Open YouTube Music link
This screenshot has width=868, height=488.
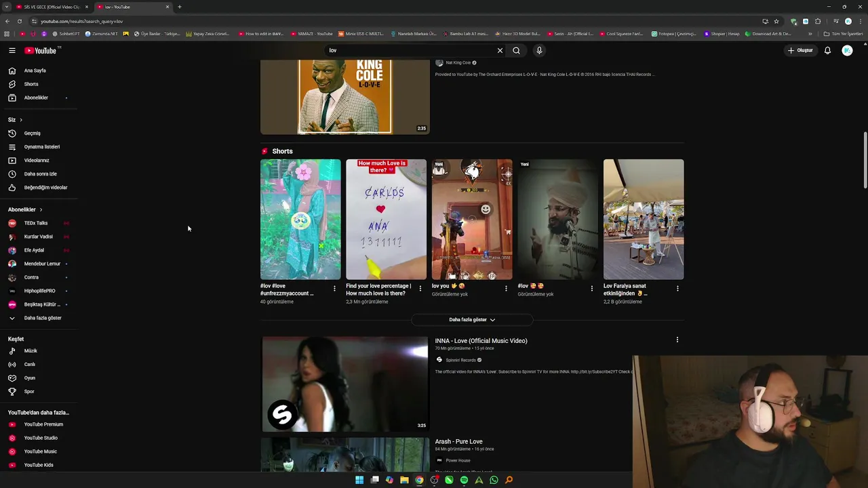coord(39,451)
